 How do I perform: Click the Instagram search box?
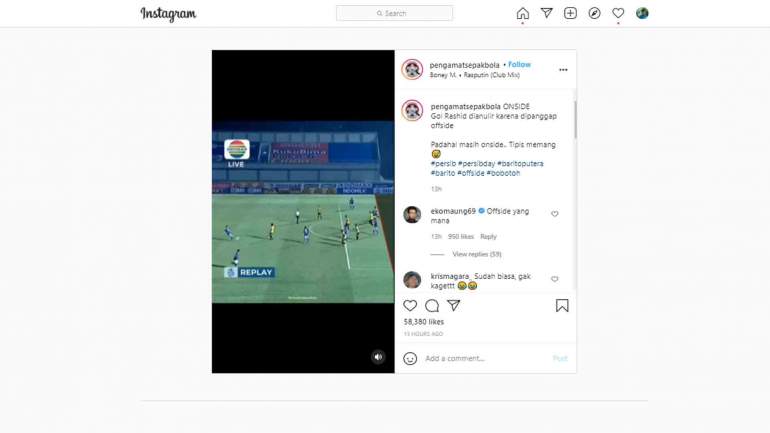coord(394,13)
